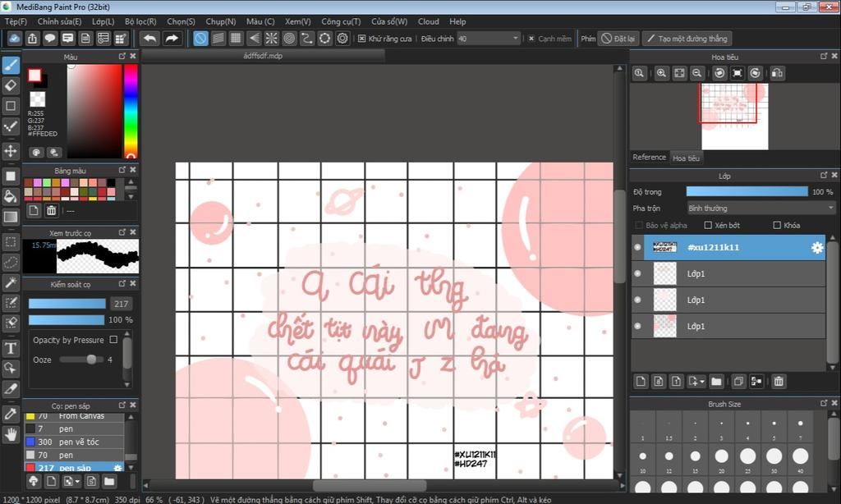Image resolution: width=841 pixels, height=504 pixels.
Task: Switch to the adffsdf.mdp document tab
Action: point(263,56)
